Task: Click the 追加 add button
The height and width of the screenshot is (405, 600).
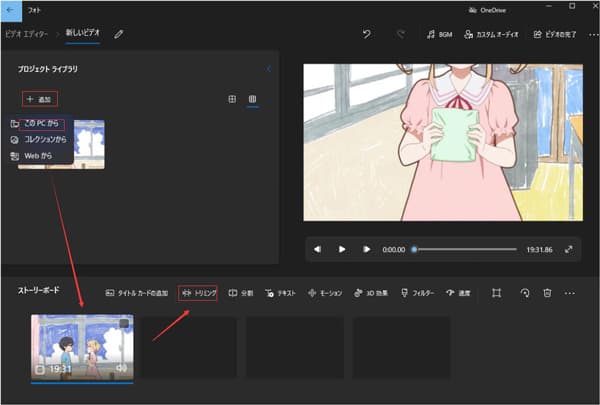Action: click(40, 100)
